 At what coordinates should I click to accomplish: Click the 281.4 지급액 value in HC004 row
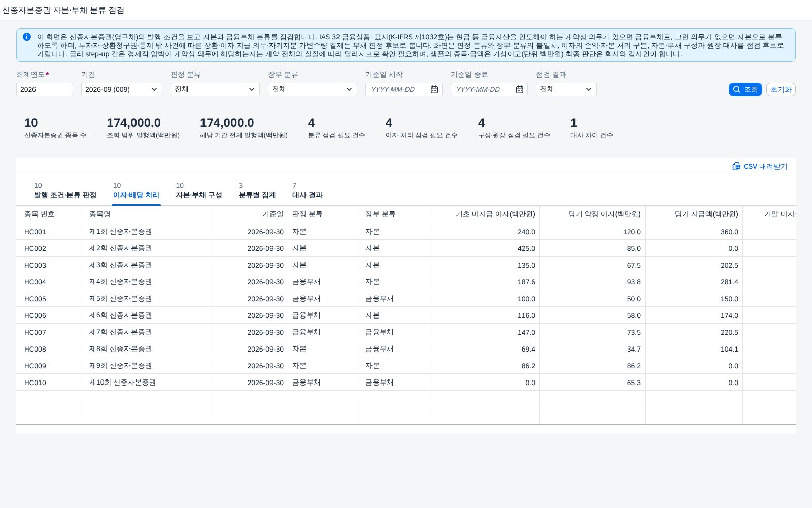click(x=729, y=282)
